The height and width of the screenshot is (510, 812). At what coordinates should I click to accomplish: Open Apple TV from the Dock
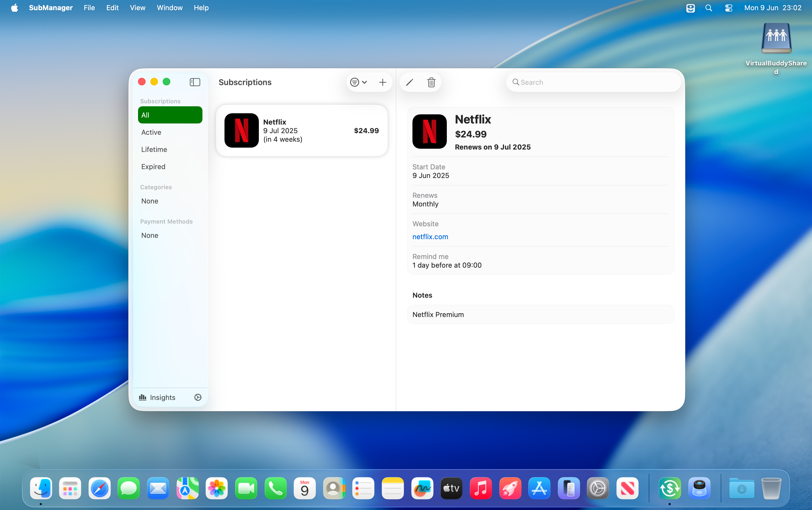pos(452,488)
